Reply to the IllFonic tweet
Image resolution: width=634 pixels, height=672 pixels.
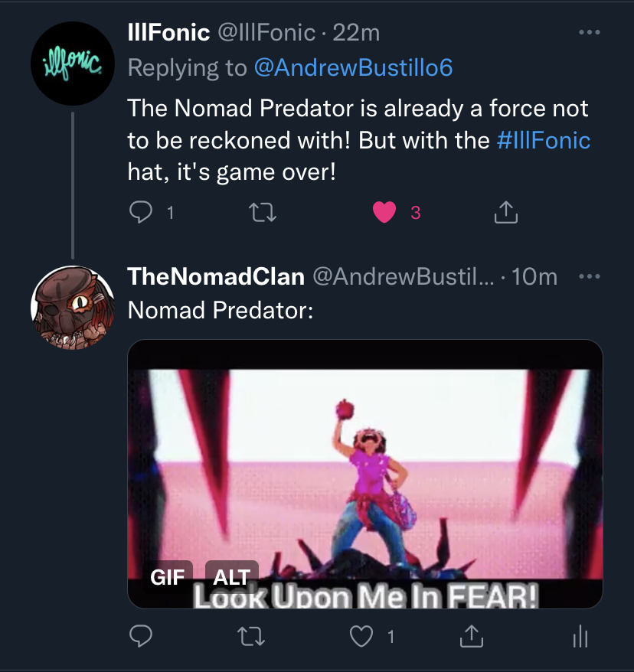point(141,213)
